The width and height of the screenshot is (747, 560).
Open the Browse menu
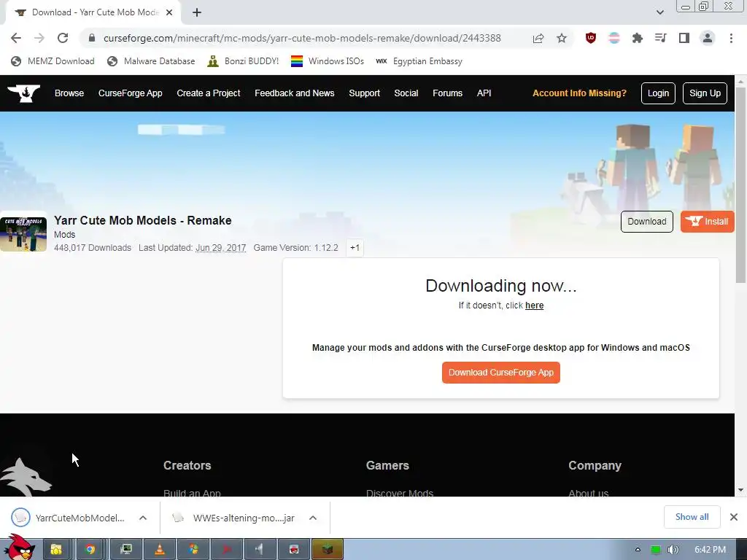point(69,93)
